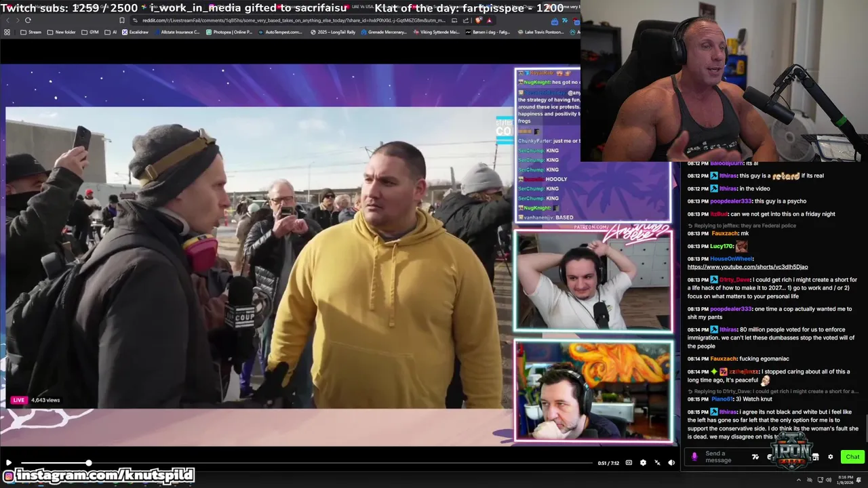
Task: Toggle closed captions on the video player
Action: (x=629, y=463)
